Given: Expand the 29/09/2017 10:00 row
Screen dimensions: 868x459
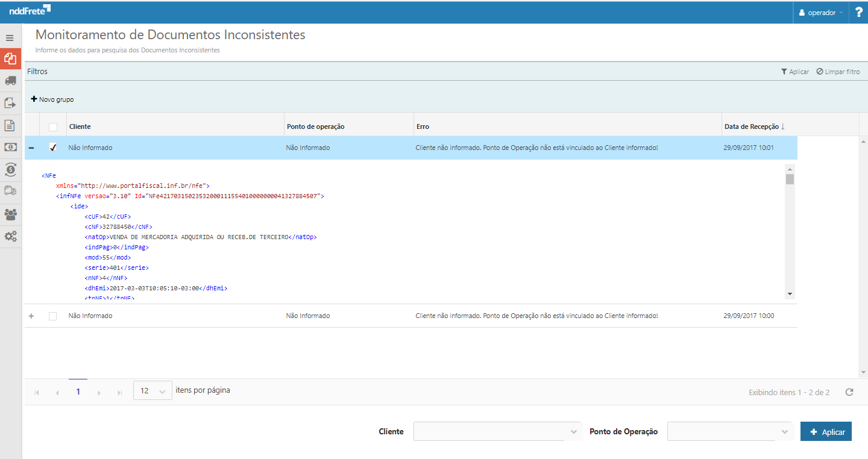Looking at the screenshot, I should (31, 316).
